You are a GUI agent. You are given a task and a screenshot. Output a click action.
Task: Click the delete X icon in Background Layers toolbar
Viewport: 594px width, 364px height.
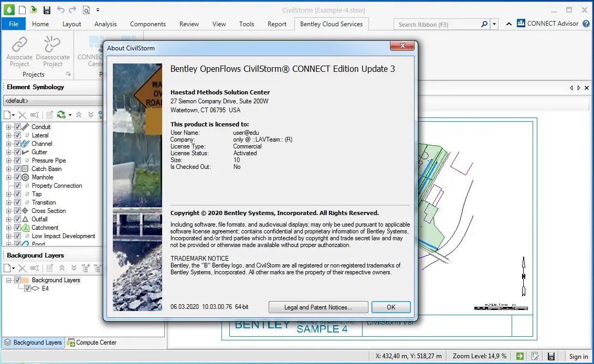(x=23, y=268)
